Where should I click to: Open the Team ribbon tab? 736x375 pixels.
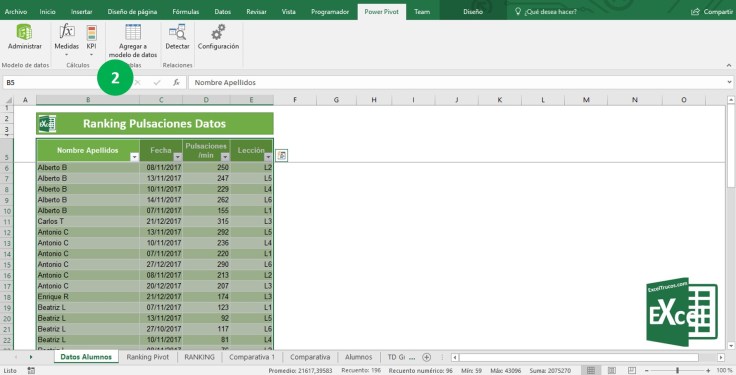coord(422,12)
